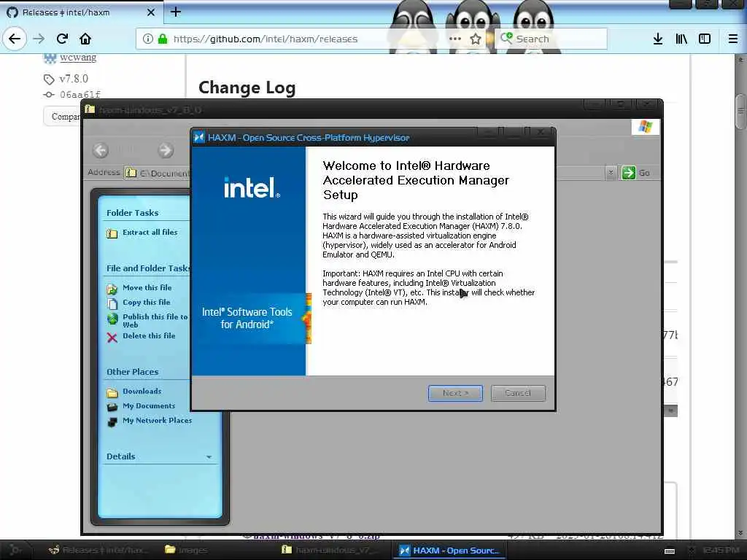Open Firefox library icon
This screenshot has height=560, width=747.
681,39
